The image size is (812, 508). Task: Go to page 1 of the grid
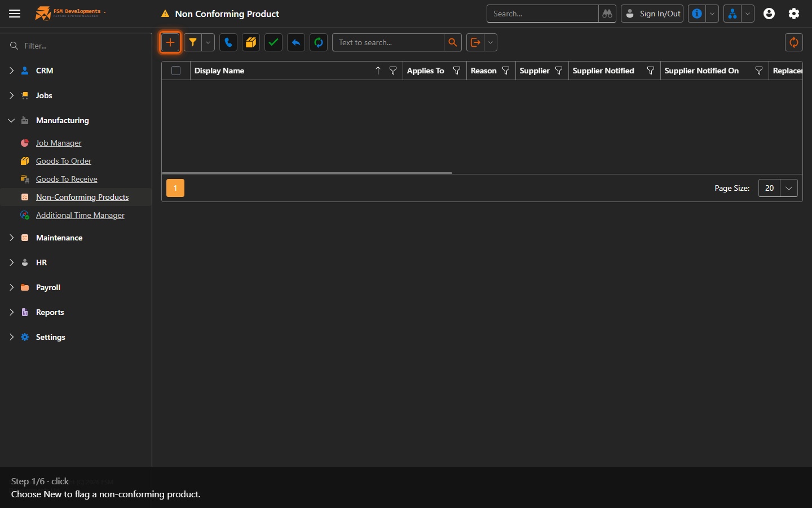tap(175, 188)
